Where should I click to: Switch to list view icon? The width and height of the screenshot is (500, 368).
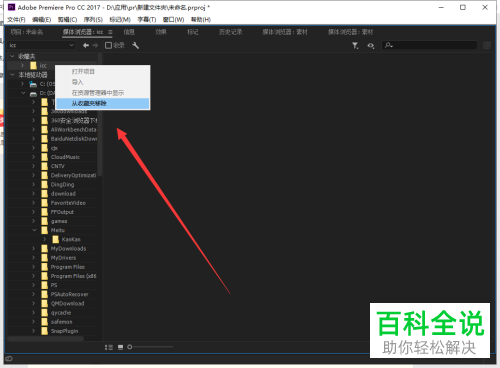click(x=109, y=347)
